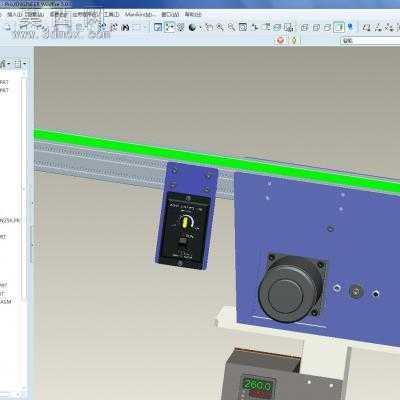Click the Find binoculars icon
The image size is (400, 400).
coord(125,27)
